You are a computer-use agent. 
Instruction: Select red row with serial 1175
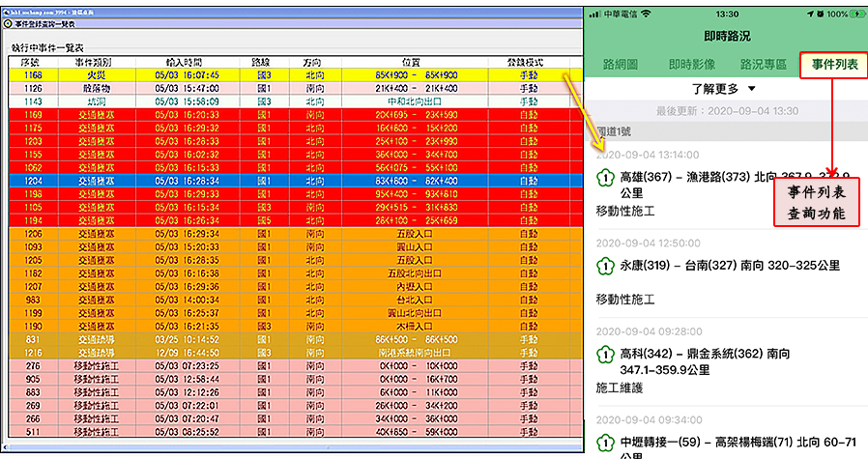294,129
